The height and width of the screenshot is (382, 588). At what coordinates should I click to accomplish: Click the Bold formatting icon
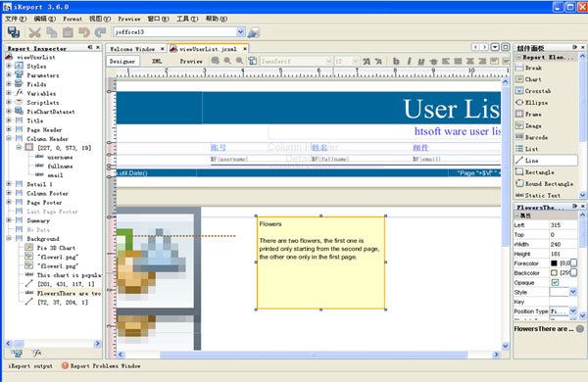coord(396,61)
